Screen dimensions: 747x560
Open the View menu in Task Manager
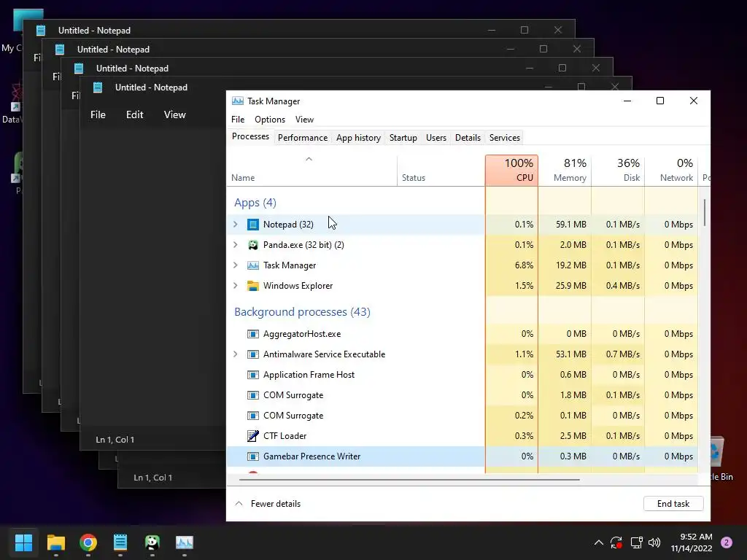click(304, 120)
